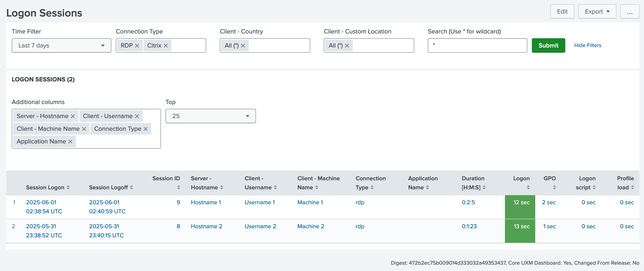Viewport: 644px width, 271px height.
Task: Remove Application Name column tag
Action: click(x=70, y=142)
